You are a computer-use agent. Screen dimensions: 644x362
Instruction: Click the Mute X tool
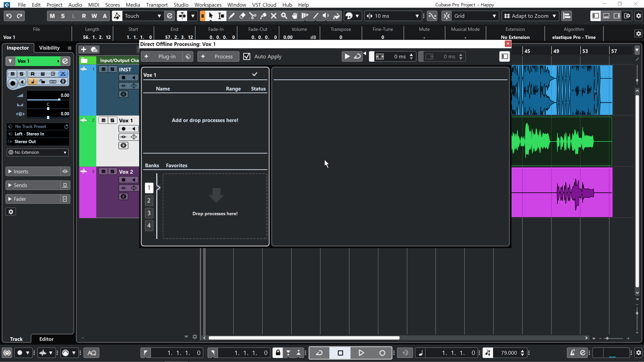coord(274,16)
